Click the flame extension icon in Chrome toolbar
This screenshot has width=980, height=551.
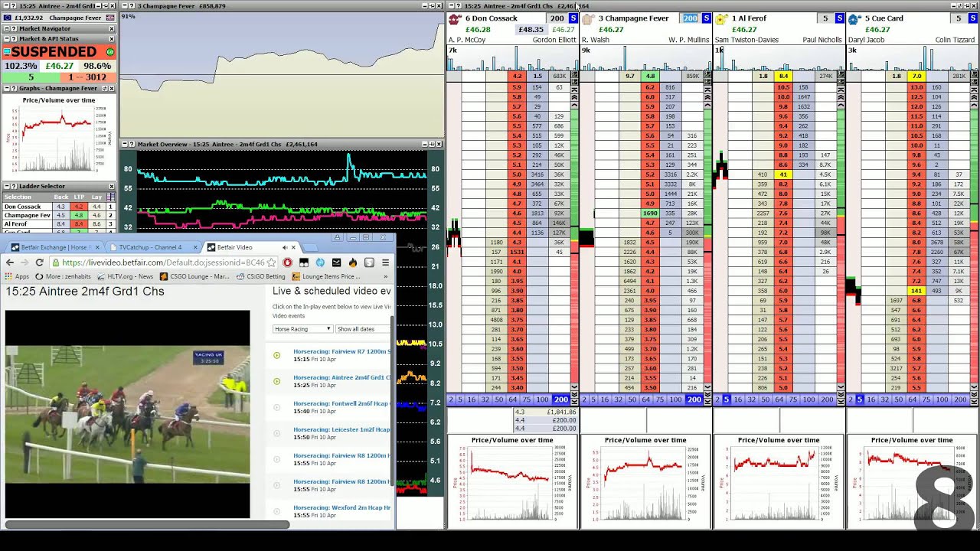click(353, 262)
